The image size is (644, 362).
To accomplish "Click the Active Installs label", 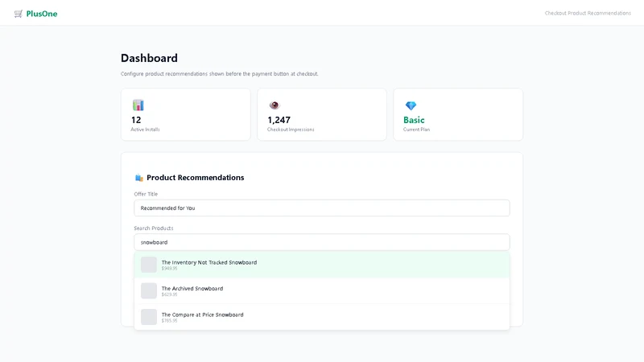I will (x=145, y=130).
